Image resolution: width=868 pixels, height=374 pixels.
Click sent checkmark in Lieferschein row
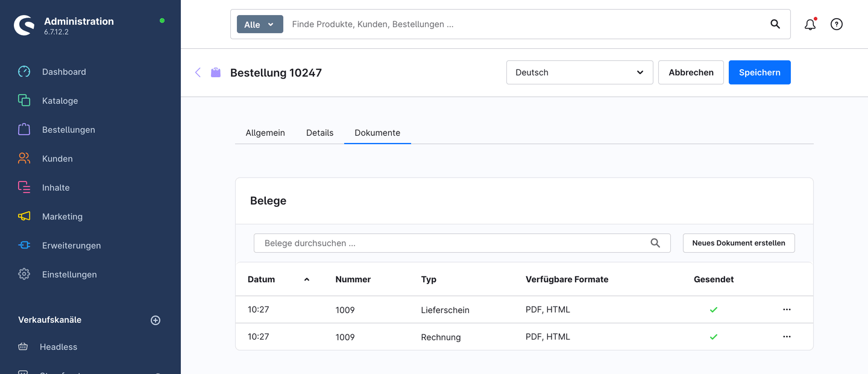[x=714, y=309]
